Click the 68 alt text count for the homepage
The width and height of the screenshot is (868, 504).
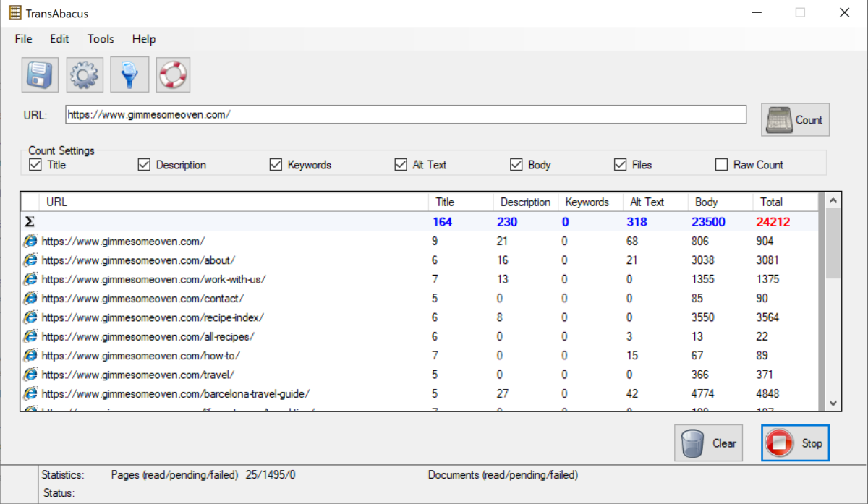coord(632,241)
